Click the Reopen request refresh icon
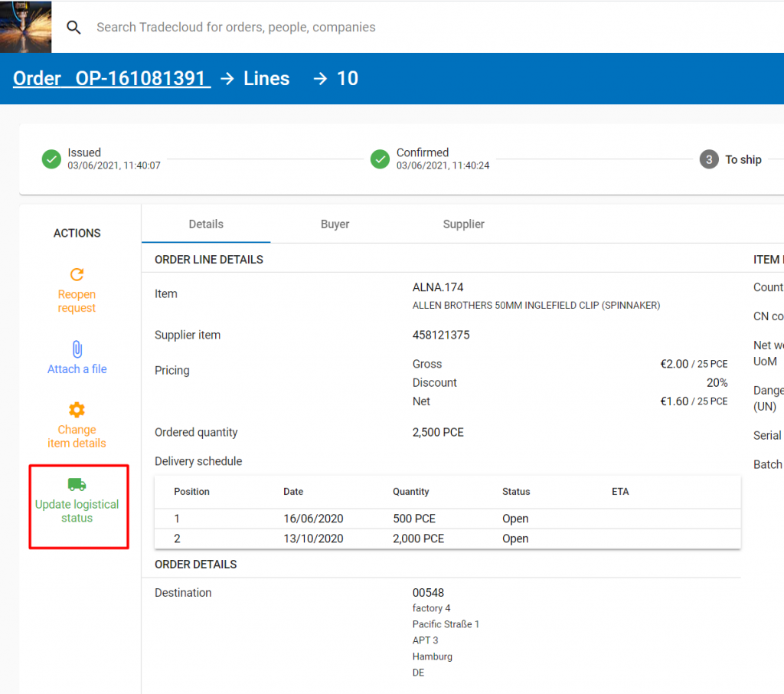This screenshot has height=694, width=784. pyautogui.click(x=77, y=274)
